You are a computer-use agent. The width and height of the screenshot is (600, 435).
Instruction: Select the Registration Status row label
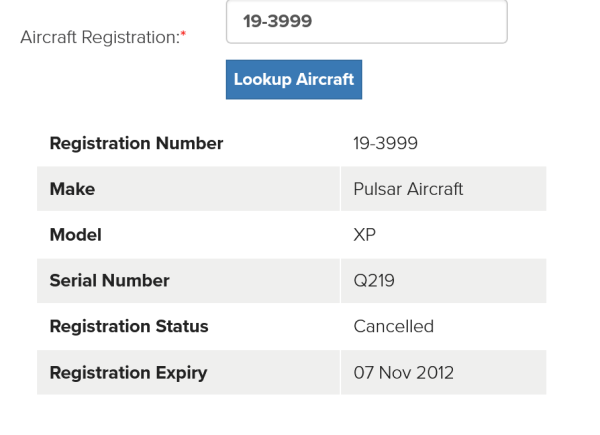(129, 326)
